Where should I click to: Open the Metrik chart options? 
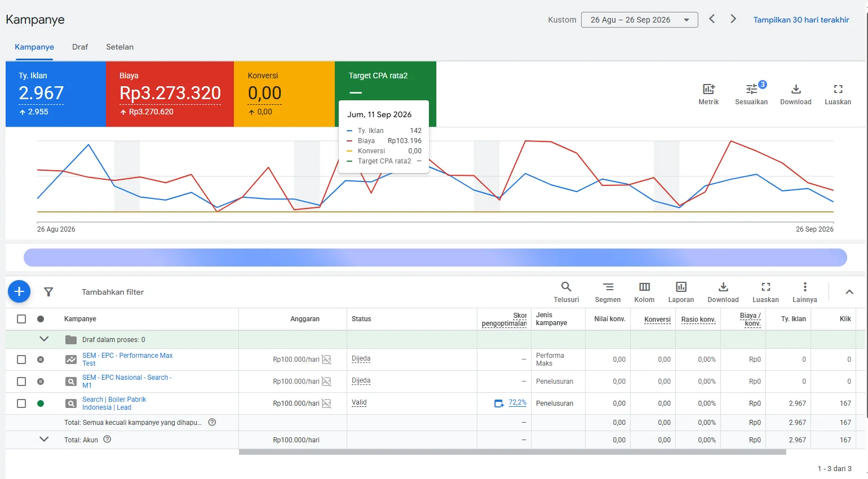708,94
